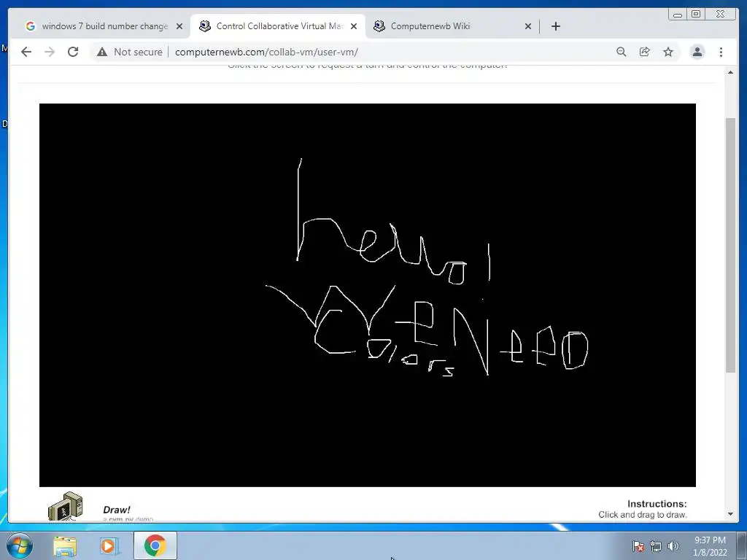Open the Not secure site info warning
Viewport: 747px width, 560px height.
pos(130,52)
